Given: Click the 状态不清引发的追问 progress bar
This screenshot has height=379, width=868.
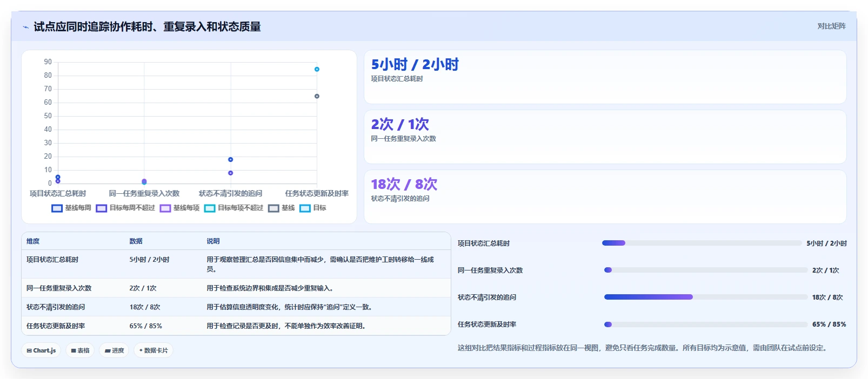Looking at the screenshot, I should pos(706,297).
